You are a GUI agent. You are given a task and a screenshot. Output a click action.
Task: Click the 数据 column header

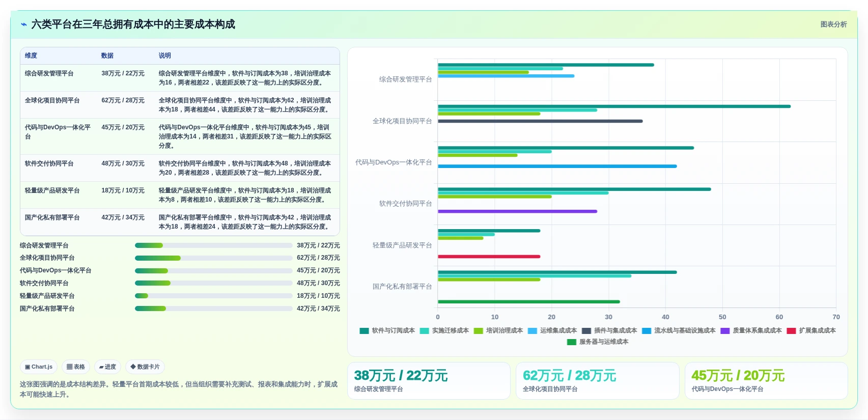pos(107,56)
